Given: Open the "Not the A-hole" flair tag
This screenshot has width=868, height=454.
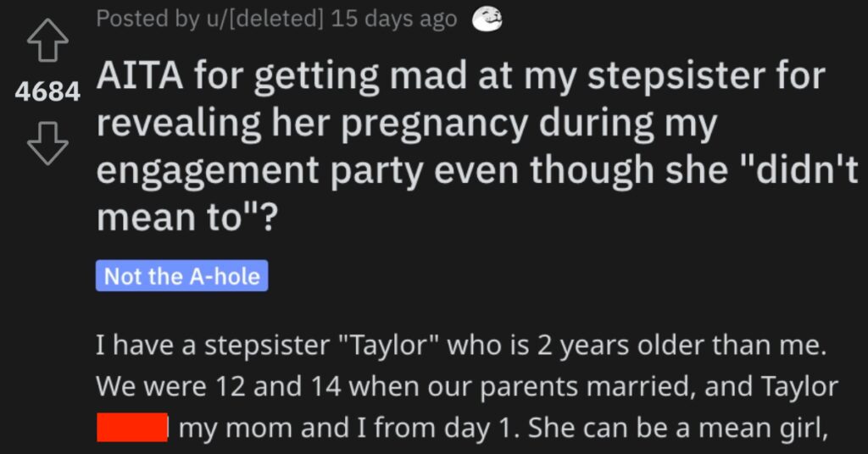Looking at the screenshot, I should click(182, 276).
